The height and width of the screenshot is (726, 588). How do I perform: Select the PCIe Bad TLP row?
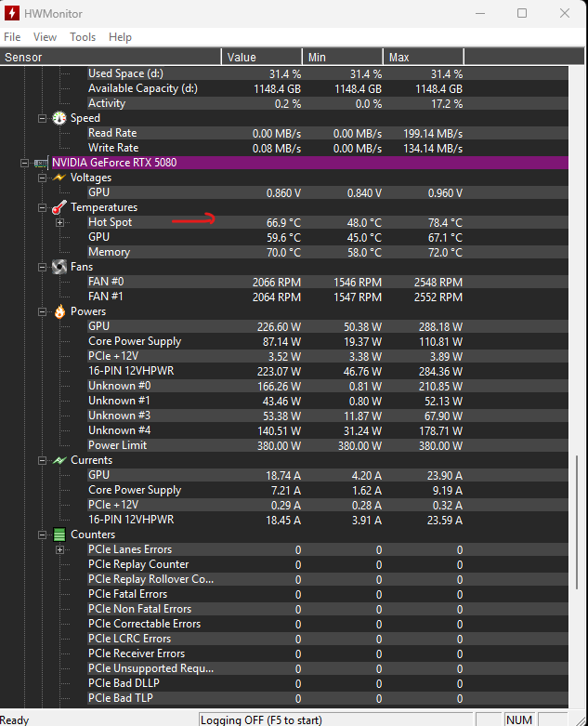point(328,698)
